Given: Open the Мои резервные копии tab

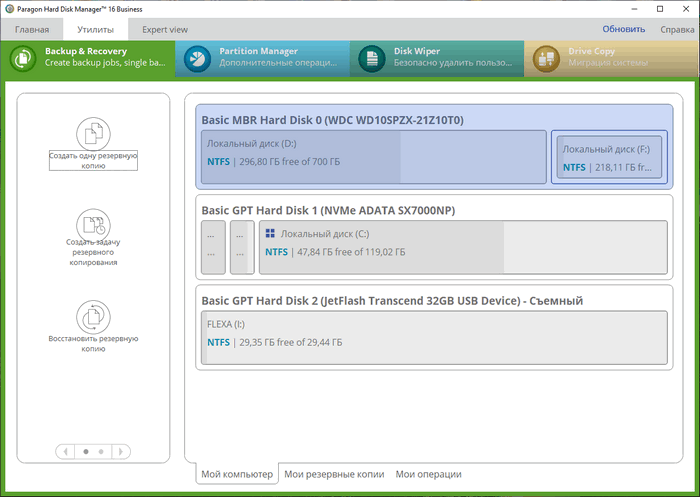Looking at the screenshot, I should pyautogui.click(x=334, y=474).
